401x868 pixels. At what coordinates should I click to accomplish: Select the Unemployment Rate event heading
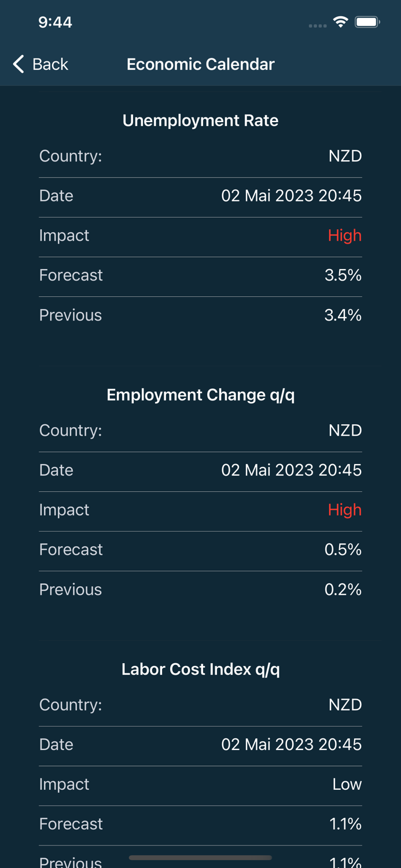200,120
